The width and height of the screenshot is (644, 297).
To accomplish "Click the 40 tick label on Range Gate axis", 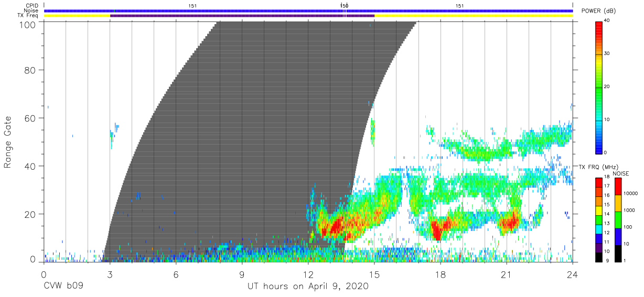I will tap(30, 166).
